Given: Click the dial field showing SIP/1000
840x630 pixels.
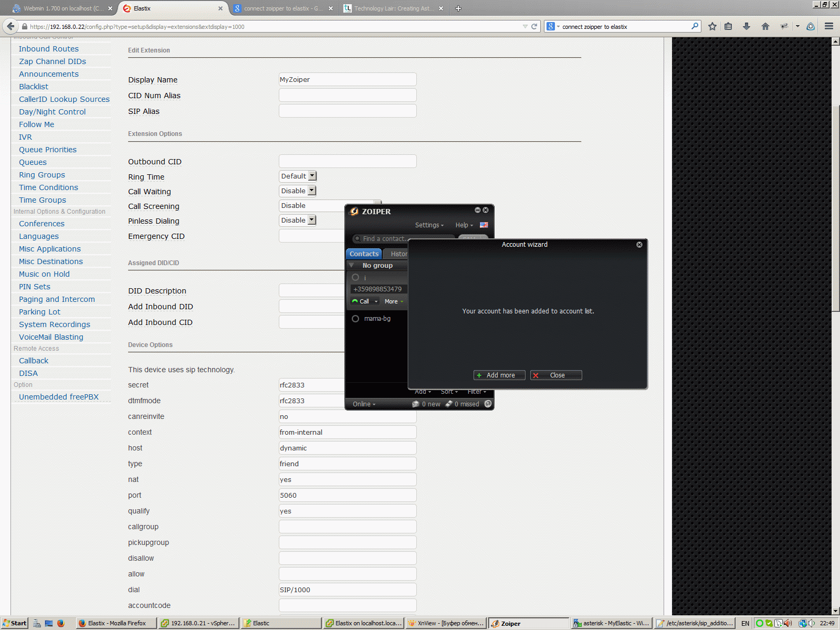Looking at the screenshot, I should (348, 590).
